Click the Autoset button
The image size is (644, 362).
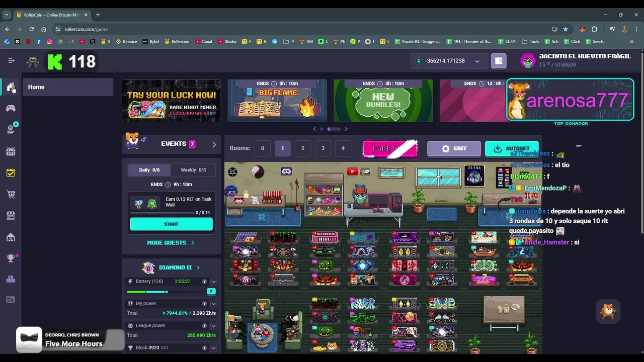coord(512,149)
